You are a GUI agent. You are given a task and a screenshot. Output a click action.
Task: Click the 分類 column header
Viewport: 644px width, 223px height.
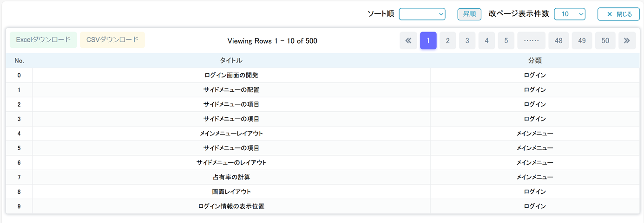click(535, 61)
